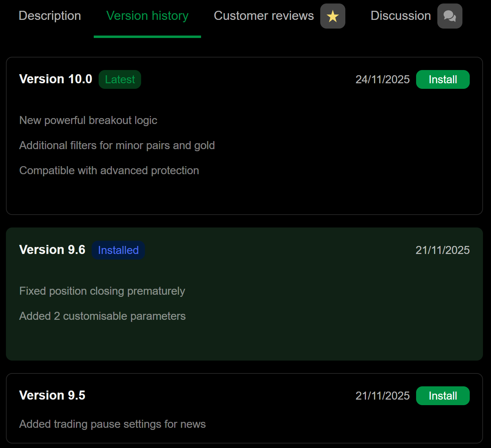This screenshot has width=491, height=448.
Task: Click the Latest badge on Version 10.0
Action: [x=120, y=79]
